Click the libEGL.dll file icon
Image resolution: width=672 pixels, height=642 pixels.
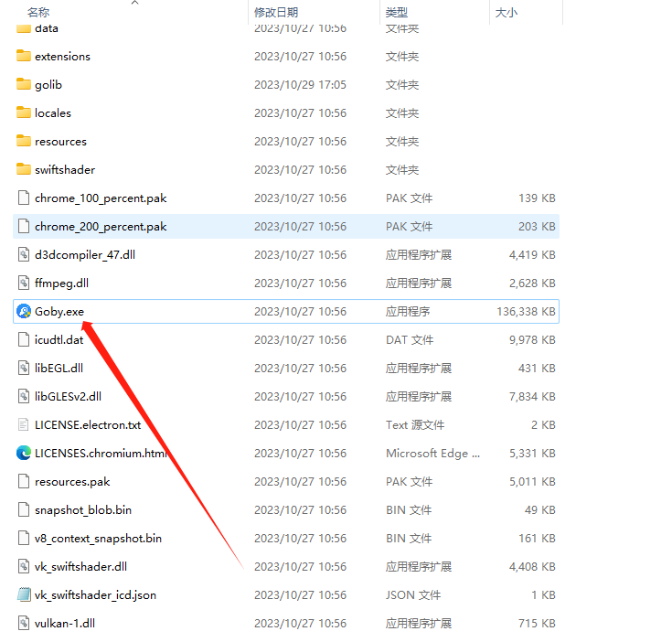pos(24,368)
